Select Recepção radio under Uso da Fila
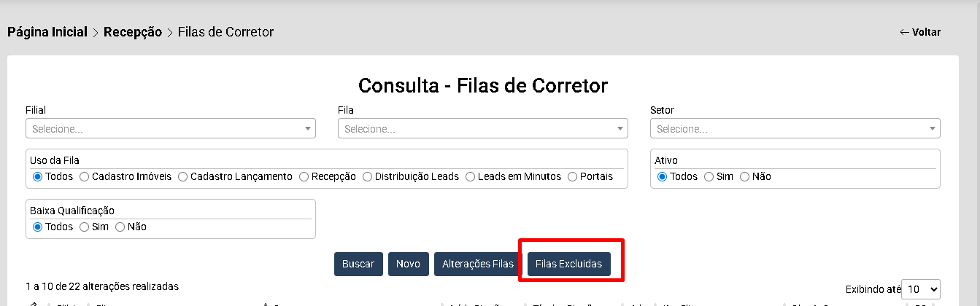Image resolution: width=980 pixels, height=306 pixels. coord(304,176)
